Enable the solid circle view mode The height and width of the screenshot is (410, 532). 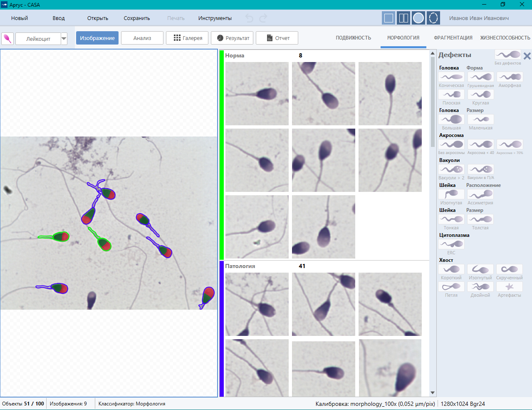418,18
